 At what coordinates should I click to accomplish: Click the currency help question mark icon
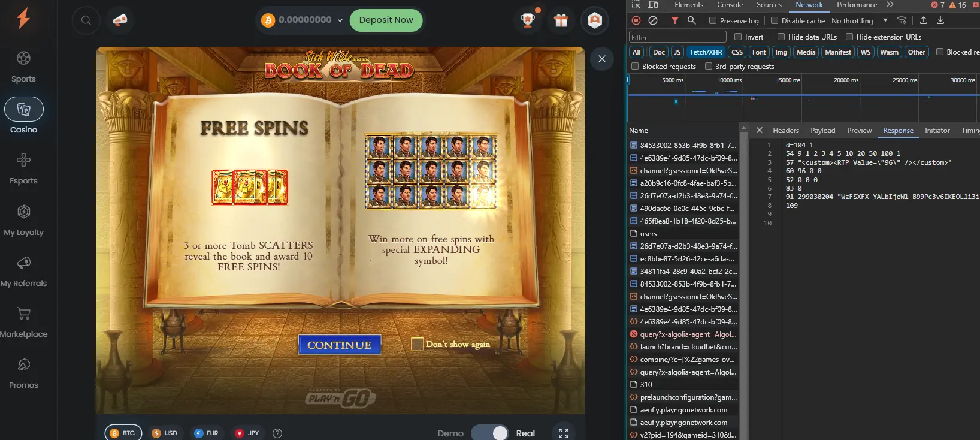(x=277, y=433)
